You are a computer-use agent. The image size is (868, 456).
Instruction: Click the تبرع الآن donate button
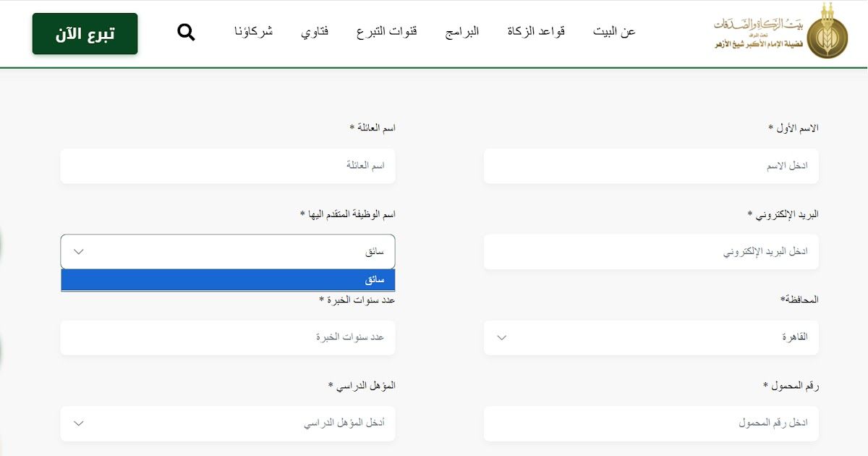(85, 33)
